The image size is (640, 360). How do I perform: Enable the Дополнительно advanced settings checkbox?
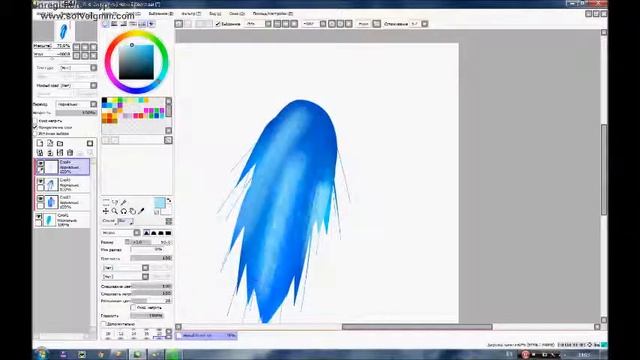(104, 324)
